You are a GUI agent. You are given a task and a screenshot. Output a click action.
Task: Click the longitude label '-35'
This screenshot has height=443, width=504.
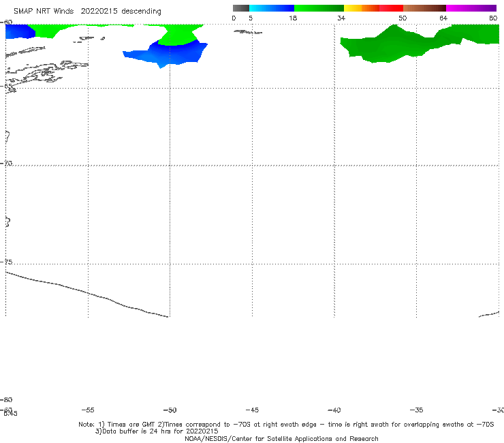point(416,410)
